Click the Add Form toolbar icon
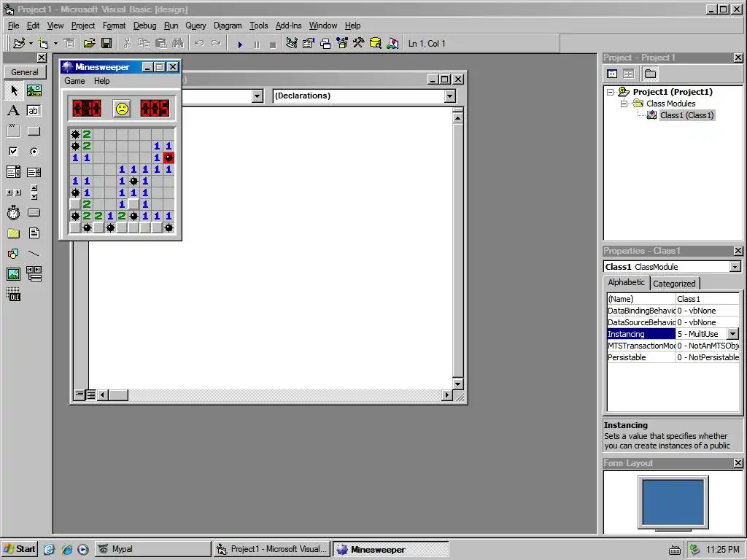 [43, 43]
